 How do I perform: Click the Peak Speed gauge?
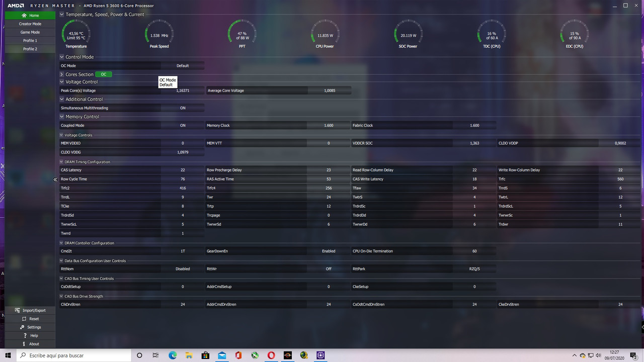pyautogui.click(x=159, y=34)
